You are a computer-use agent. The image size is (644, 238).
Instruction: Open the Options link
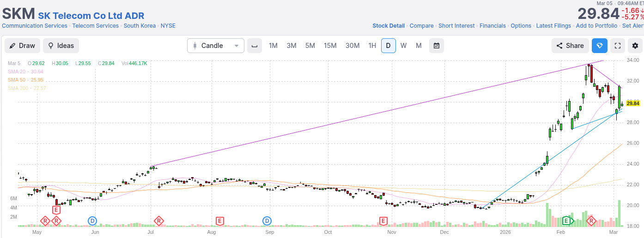521,26
